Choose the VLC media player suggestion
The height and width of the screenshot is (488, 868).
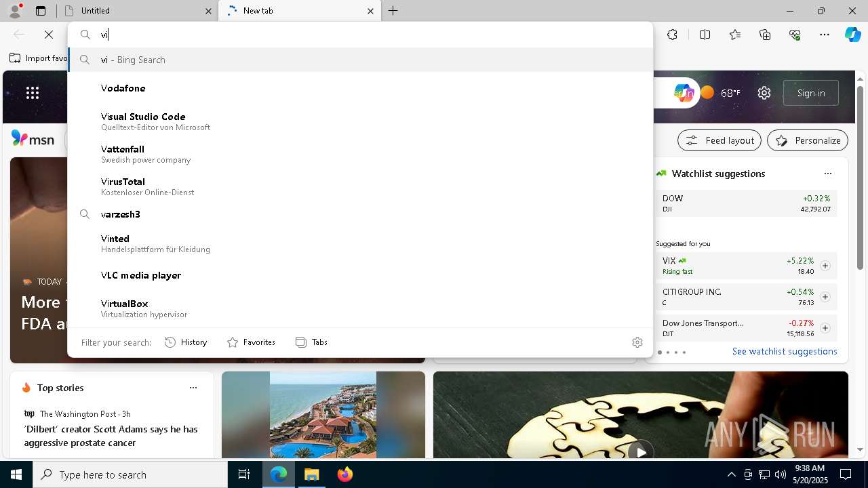click(x=360, y=275)
